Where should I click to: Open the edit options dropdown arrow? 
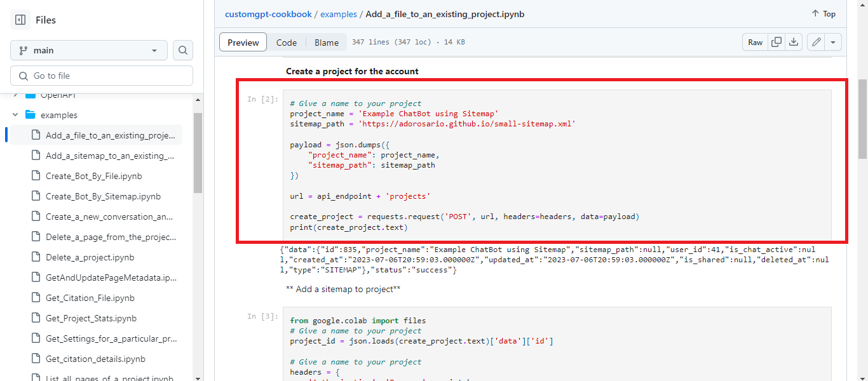tap(833, 42)
